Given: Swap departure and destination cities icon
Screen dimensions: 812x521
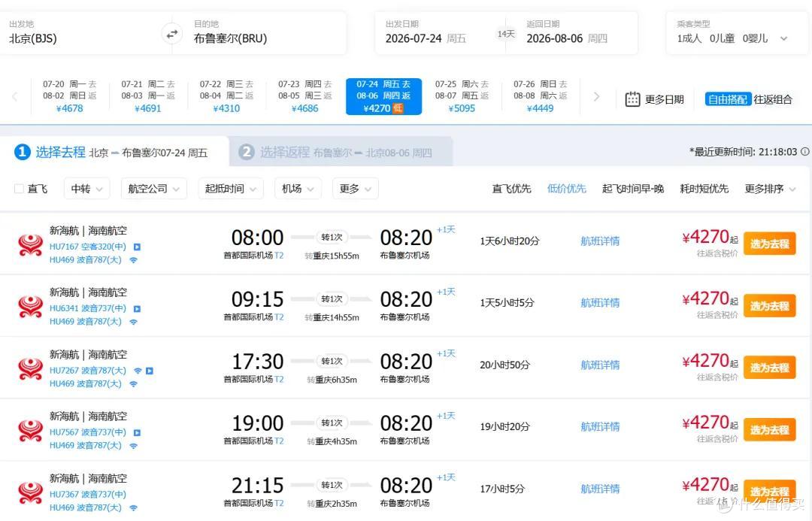Looking at the screenshot, I should [172, 34].
